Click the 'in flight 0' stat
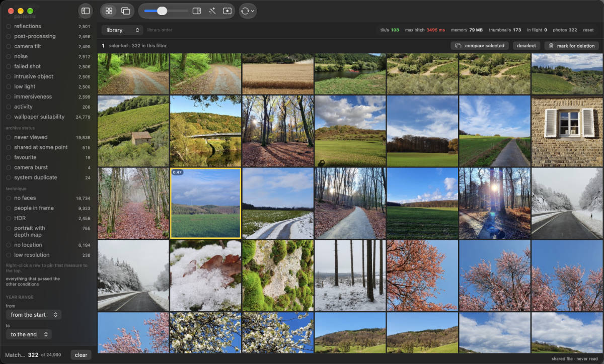 point(537,30)
